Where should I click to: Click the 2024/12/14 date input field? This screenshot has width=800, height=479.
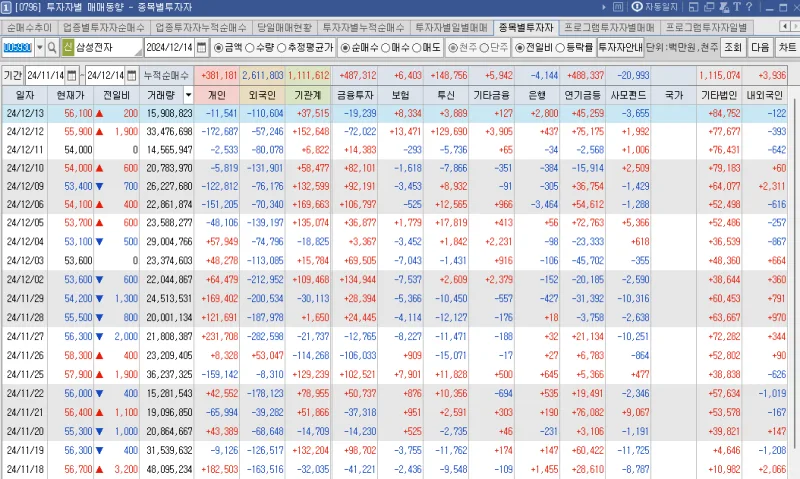coord(170,48)
